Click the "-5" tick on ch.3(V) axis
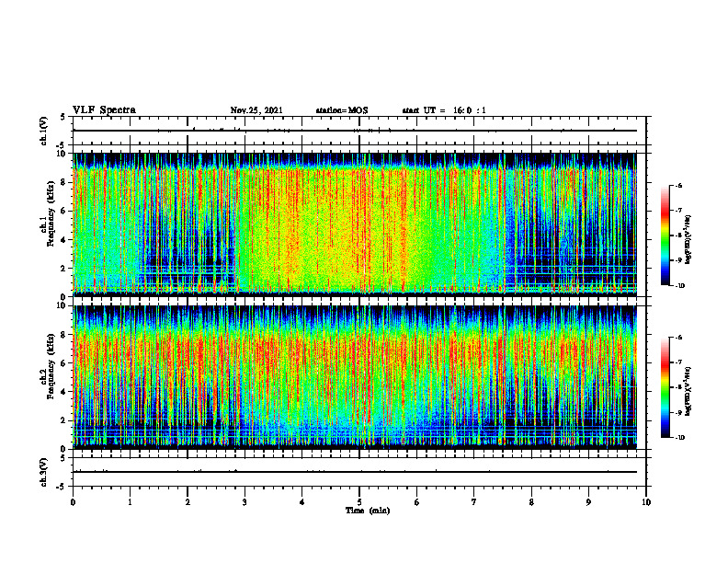This screenshot has width=728, height=563. click(x=62, y=487)
